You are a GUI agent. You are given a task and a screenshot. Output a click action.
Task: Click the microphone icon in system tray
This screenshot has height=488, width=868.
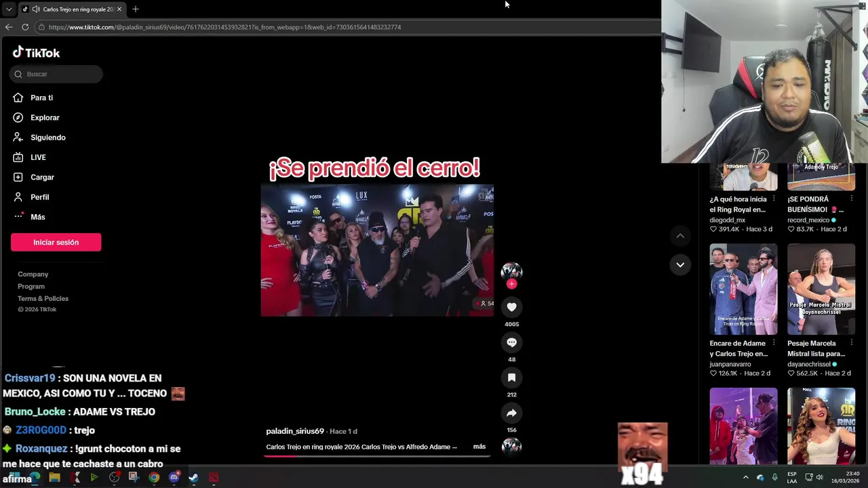tap(774, 477)
